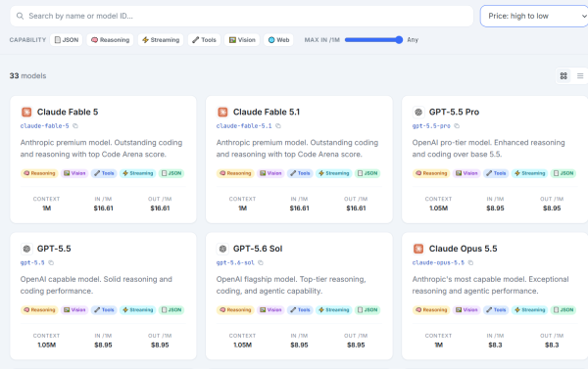Click the Reasoning tag on Claude Fable 5
588x369 pixels.
39,173
